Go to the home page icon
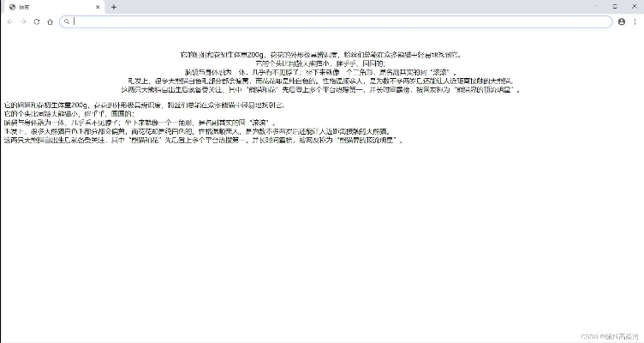This screenshot has height=343, width=644. click(x=51, y=21)
